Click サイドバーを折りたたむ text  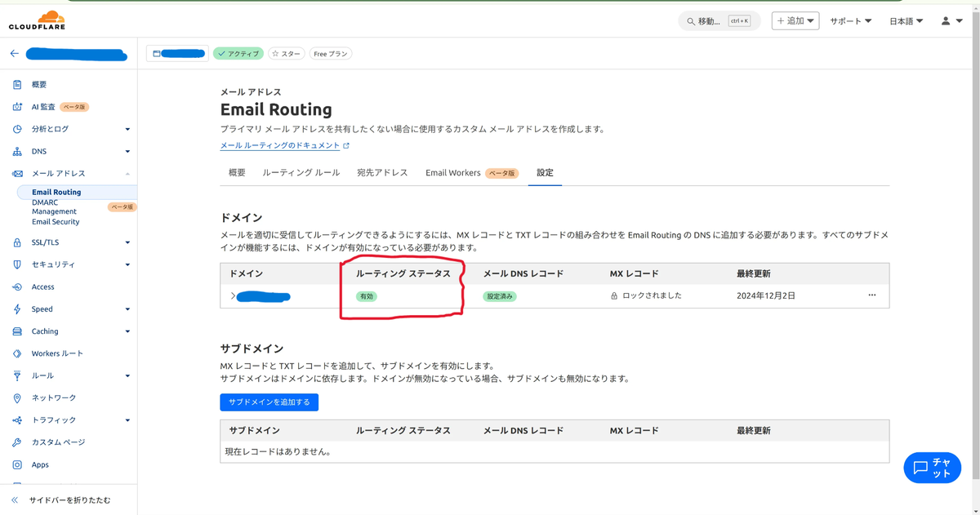pos(69,500)
